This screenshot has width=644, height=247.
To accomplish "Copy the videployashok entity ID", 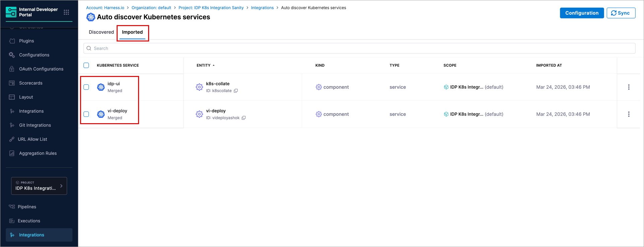I will point(244,118).
